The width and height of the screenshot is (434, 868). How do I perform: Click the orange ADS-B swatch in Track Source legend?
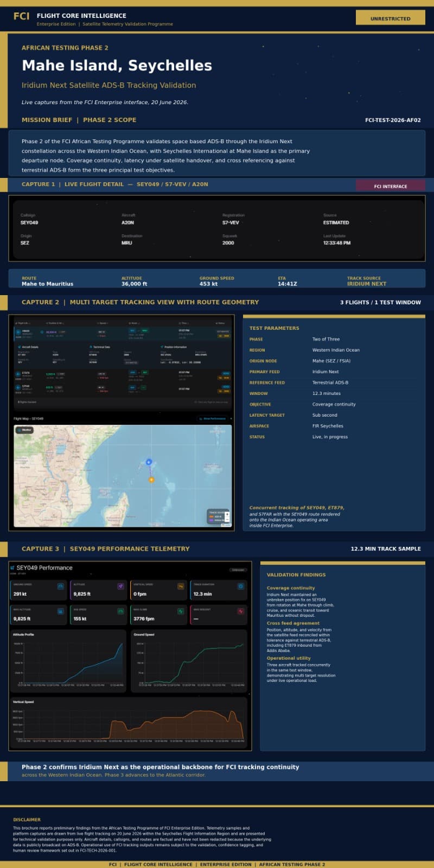211,516
